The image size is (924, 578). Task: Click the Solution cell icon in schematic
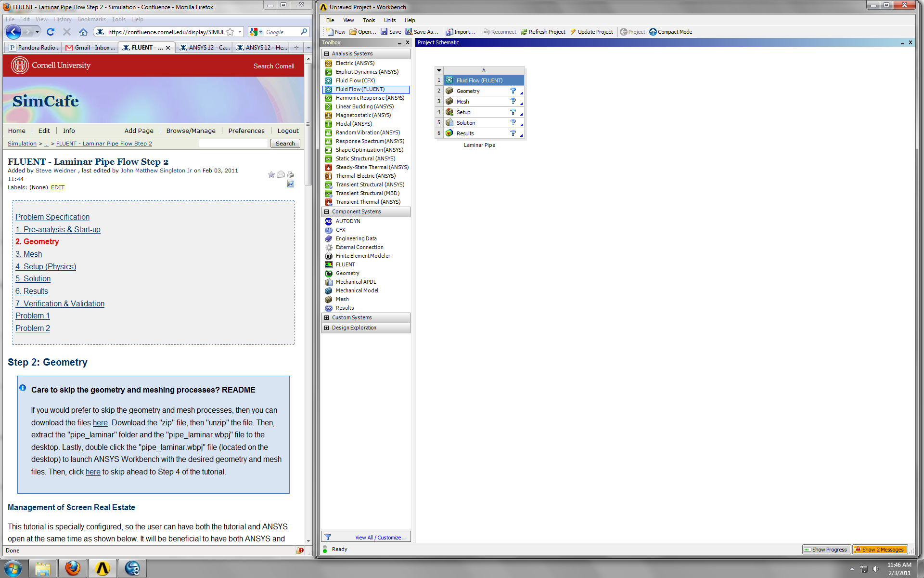click(x=449, y=122)
